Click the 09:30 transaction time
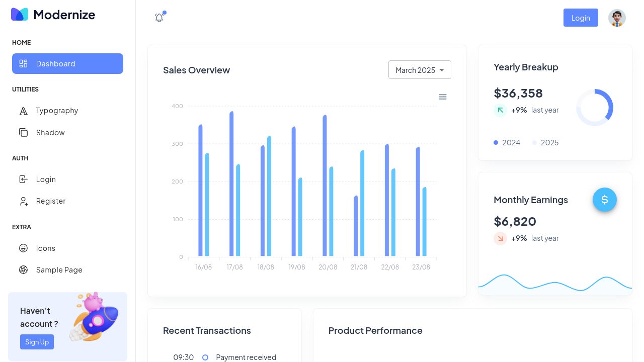Viewport: 644px width, 362px height. point(184,357)
